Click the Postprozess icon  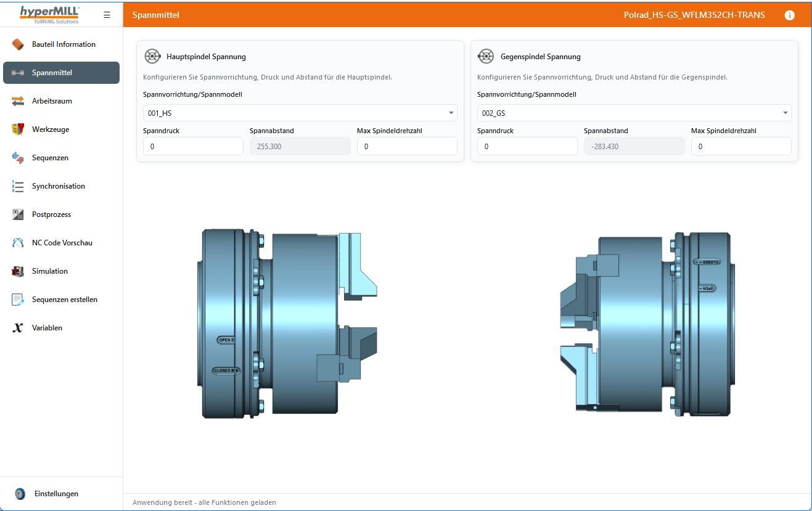pyautogui.click(x=18, y=215)
